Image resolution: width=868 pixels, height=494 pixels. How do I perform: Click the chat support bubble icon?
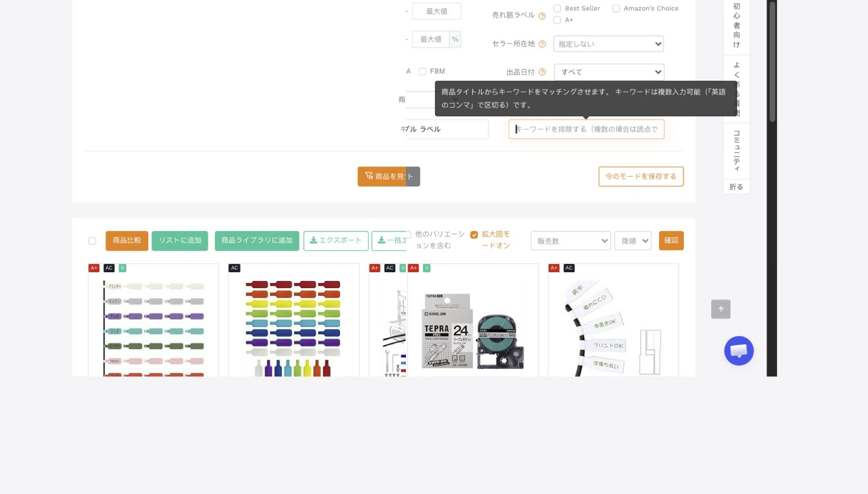coord(739,351)
